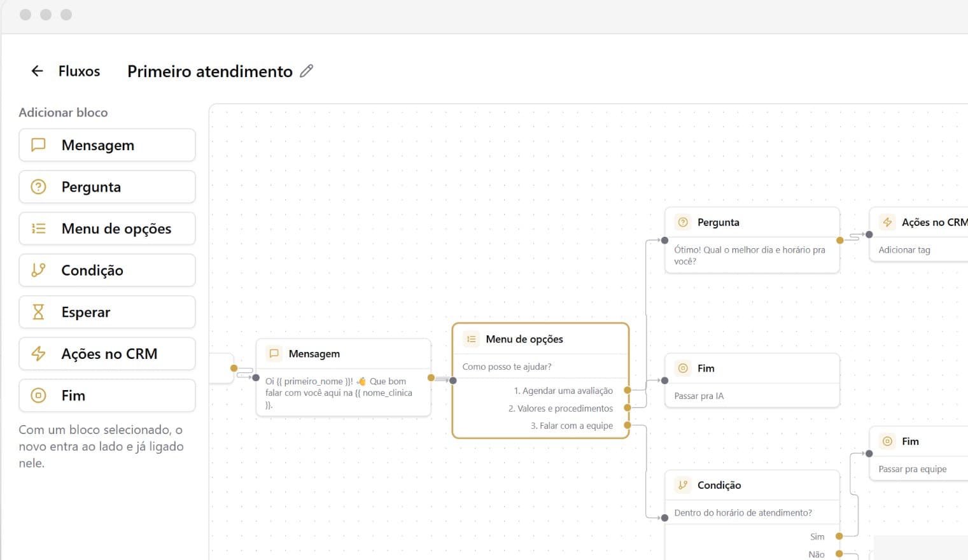Click the output connector of 3. Falar com a equipe
Screen dimensions: 968x560
[x=628, y=425]
